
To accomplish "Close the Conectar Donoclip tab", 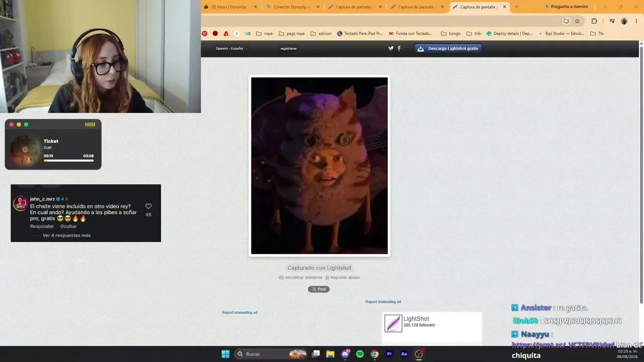I will point(318,7).
